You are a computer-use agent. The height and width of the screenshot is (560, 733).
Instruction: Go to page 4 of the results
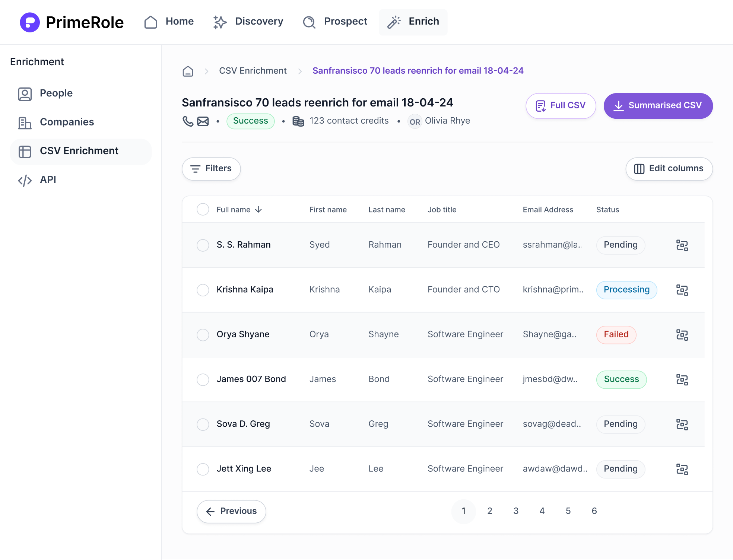tap(542, 511)
